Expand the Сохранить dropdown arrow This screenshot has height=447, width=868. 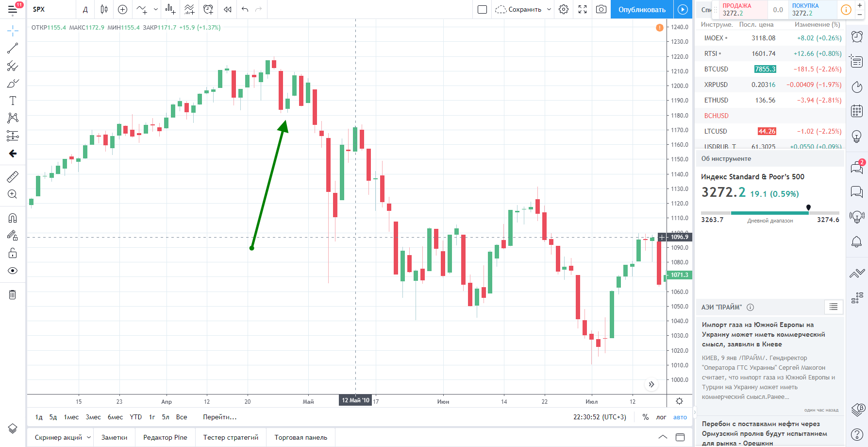pos(549,9)
